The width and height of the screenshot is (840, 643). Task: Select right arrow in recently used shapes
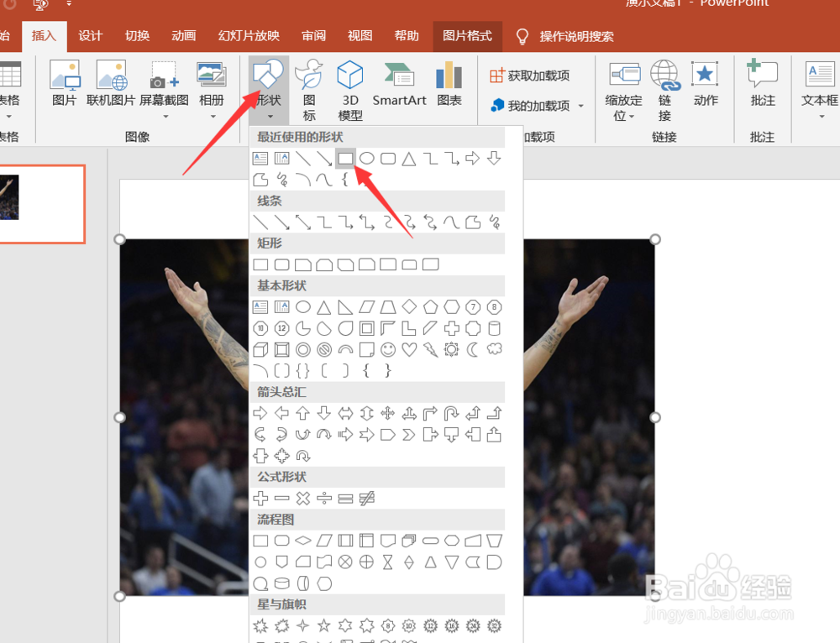point(472,159)
